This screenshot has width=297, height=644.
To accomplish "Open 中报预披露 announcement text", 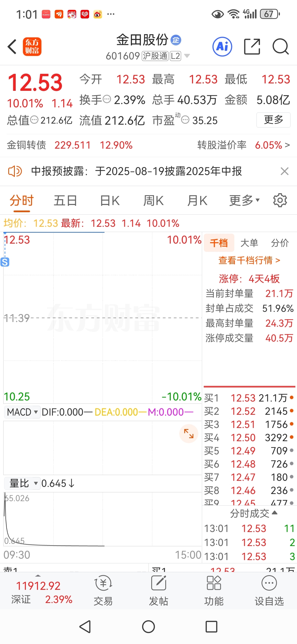I will [136, 171].
